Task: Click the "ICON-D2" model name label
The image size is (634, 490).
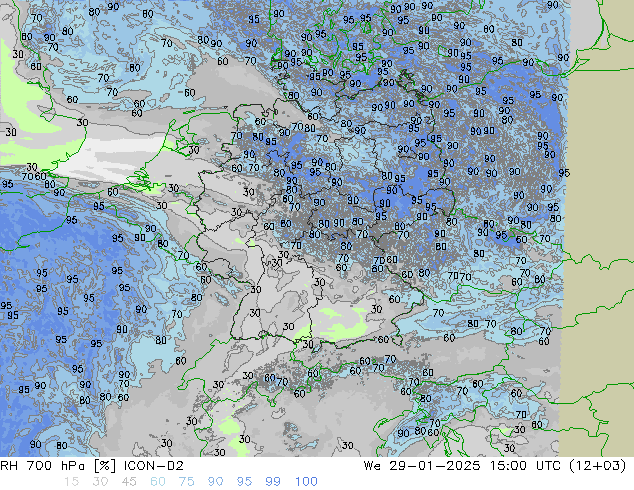Action: (x=154, y=466)
